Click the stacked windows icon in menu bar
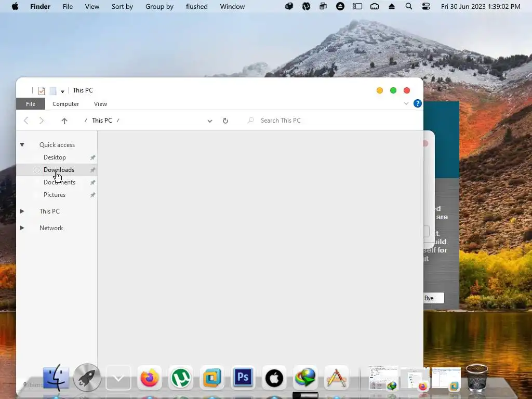This screenshot has height=399, width=532. pyautogui.click(x=323, y=6)
